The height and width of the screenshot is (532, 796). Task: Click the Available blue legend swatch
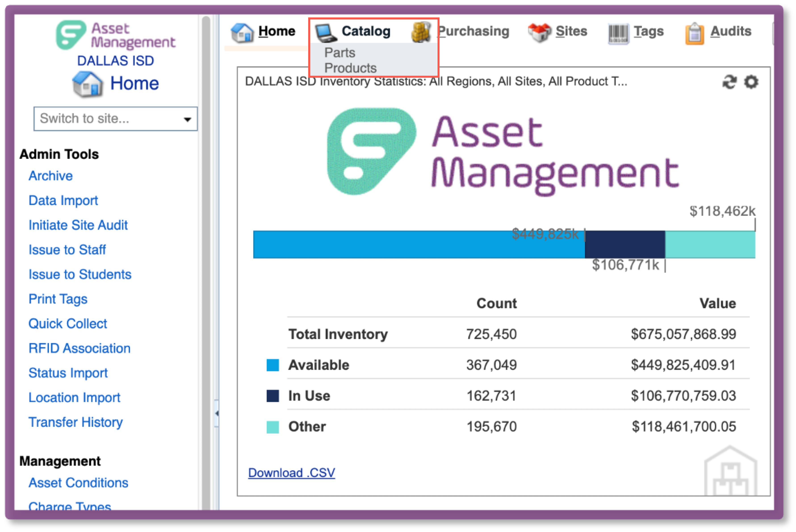tap(273, 365)
